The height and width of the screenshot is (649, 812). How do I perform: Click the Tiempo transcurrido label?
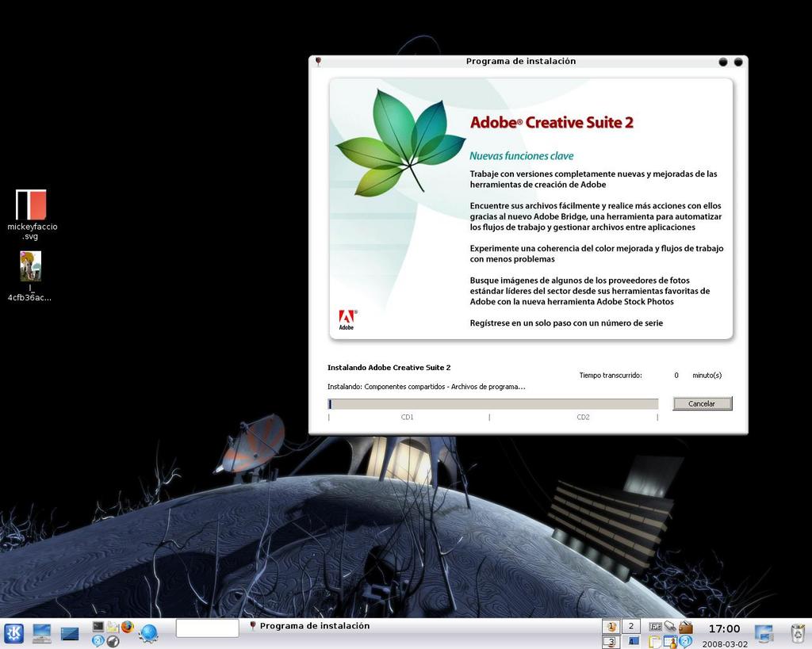(611, 376)
